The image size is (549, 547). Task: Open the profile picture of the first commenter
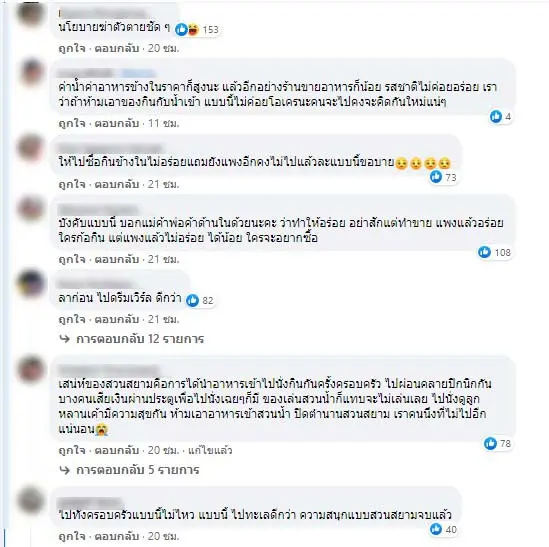pyautogui.click(x=31, y=13)
